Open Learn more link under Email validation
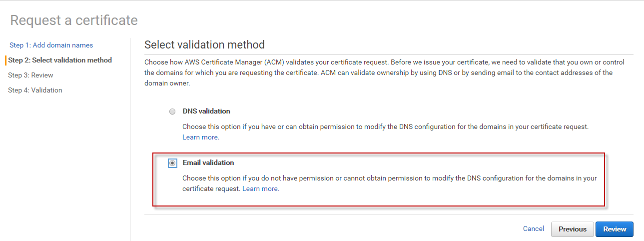Viewport: 644px width, 241px height. pos(261,188)
